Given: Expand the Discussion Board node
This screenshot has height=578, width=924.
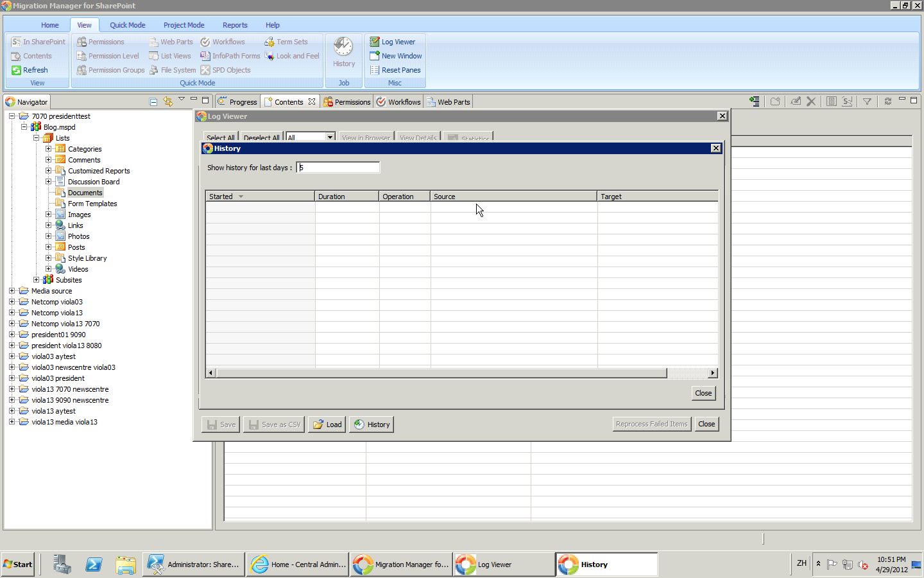Looking at the screenshot, I should (49, 182).
